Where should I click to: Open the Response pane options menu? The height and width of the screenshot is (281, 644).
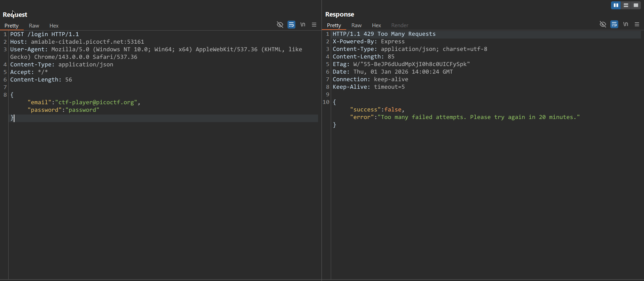(637, 24)
